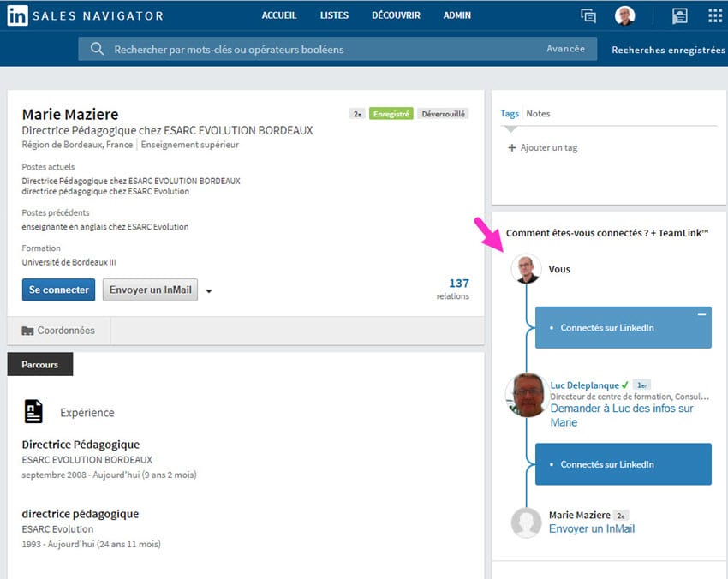
Task: Click the 2e degree badge beside profile name
Action: 357,114
